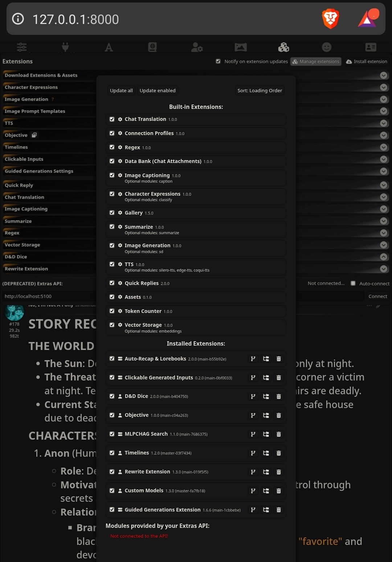Screen dimensions: 392x562
Task: Expand Image Prompt Templates drawer
Action: tap(384, 111)
